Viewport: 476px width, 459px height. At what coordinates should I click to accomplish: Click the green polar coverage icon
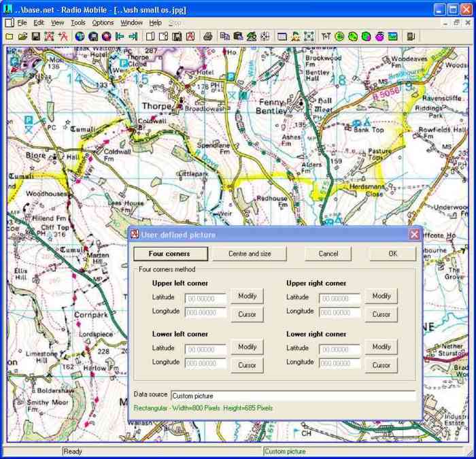(353, 37)
